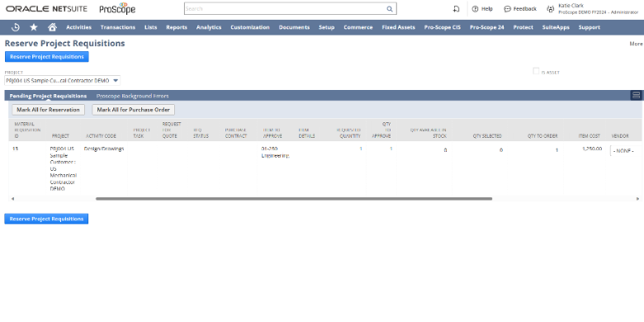Open the Reports menu
The height and width of the screenshot is (322, 644).
pyautogui.click(x=177, y=27)
